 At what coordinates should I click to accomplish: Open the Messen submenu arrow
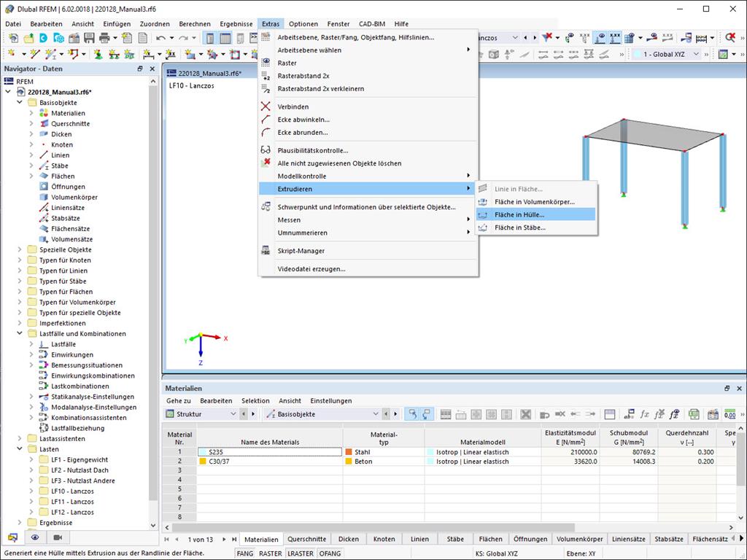click(468, 219)
